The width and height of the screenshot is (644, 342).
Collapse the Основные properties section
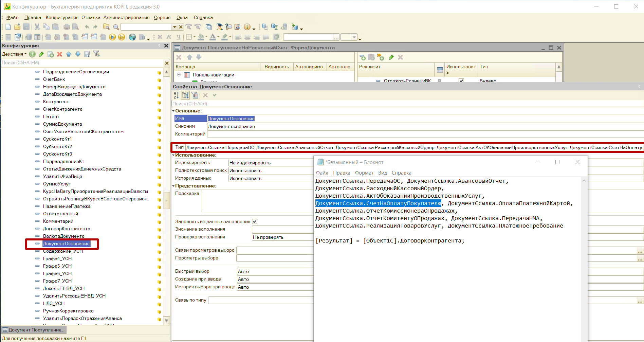click(173, 111)
